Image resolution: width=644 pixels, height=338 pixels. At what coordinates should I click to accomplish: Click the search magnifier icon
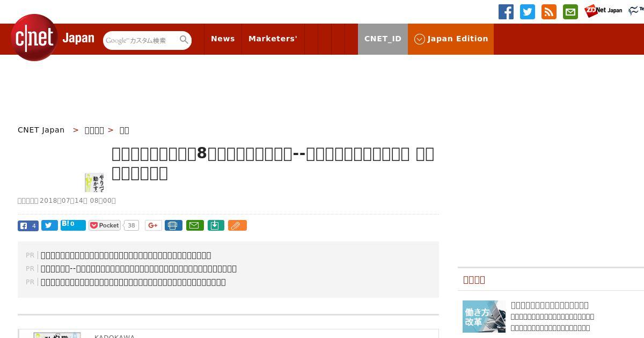click(184, 40)
